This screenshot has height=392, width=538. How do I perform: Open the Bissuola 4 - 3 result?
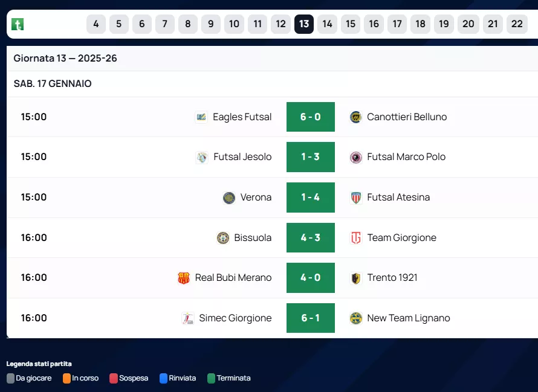(x=311, y=238)
